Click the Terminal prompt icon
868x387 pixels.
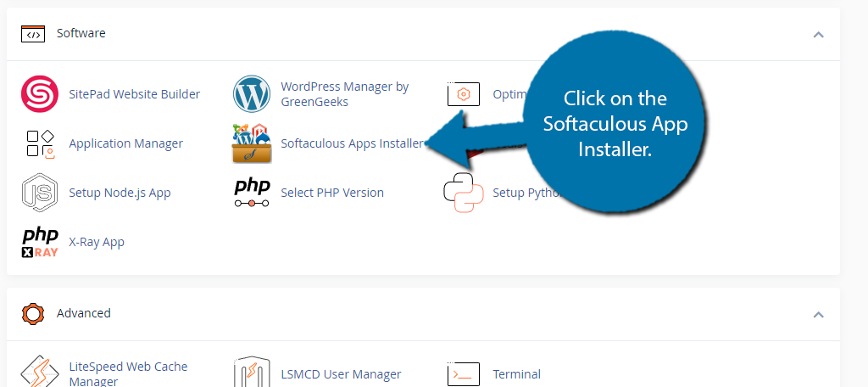coord(464,374)
